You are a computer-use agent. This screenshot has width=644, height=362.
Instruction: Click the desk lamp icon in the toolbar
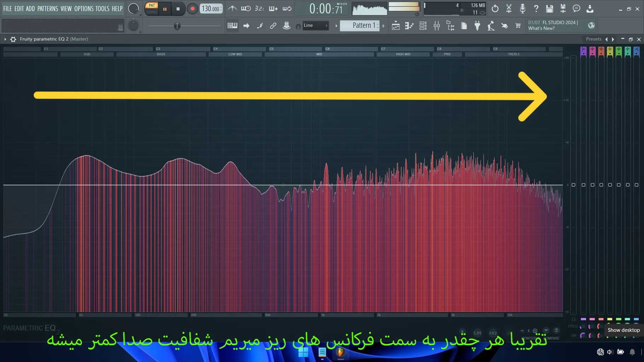(491, 25)
